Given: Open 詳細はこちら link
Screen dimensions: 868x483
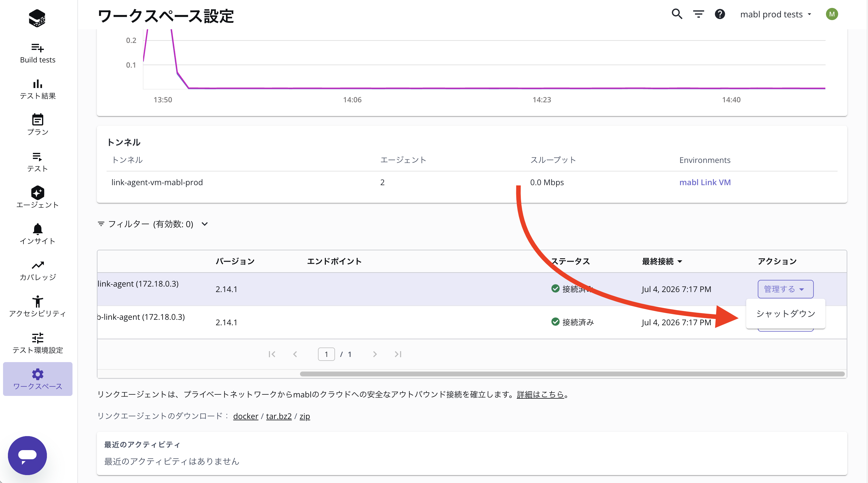Looking at the screenshot, I should click(540, 394).
